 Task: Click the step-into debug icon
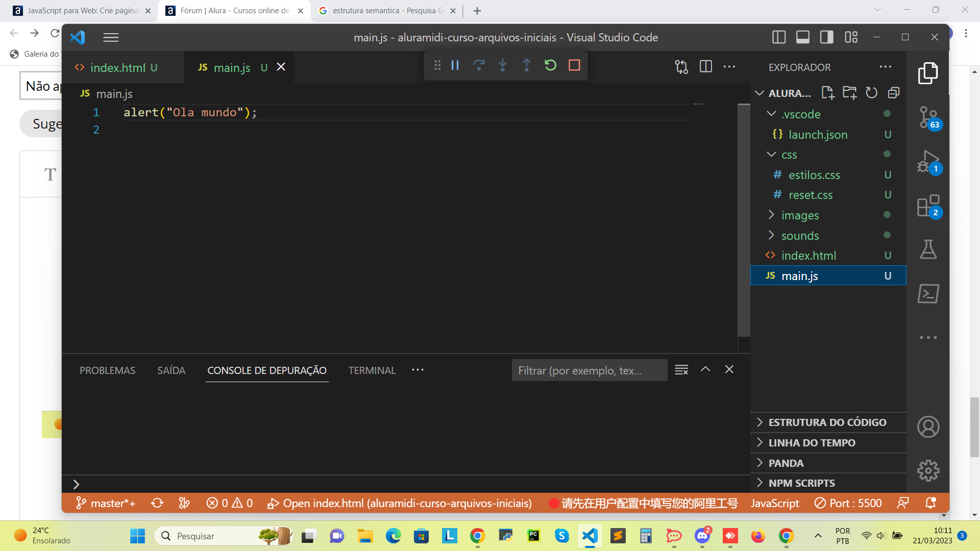503,65
